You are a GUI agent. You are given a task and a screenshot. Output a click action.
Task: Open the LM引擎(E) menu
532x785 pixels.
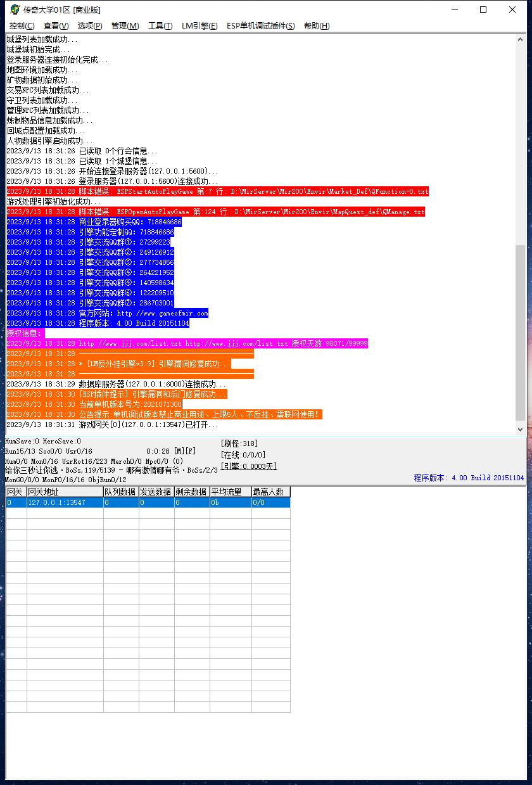click(199, 26)
